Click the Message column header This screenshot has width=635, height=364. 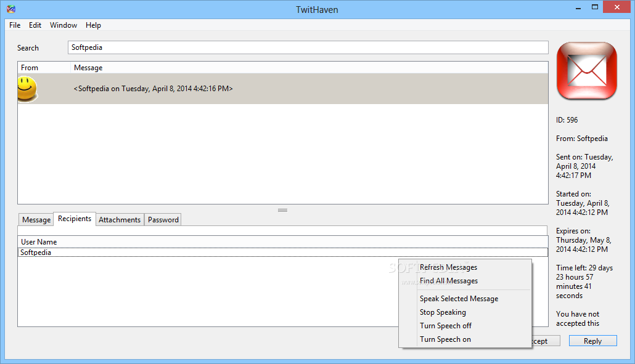tap(309, 68)
